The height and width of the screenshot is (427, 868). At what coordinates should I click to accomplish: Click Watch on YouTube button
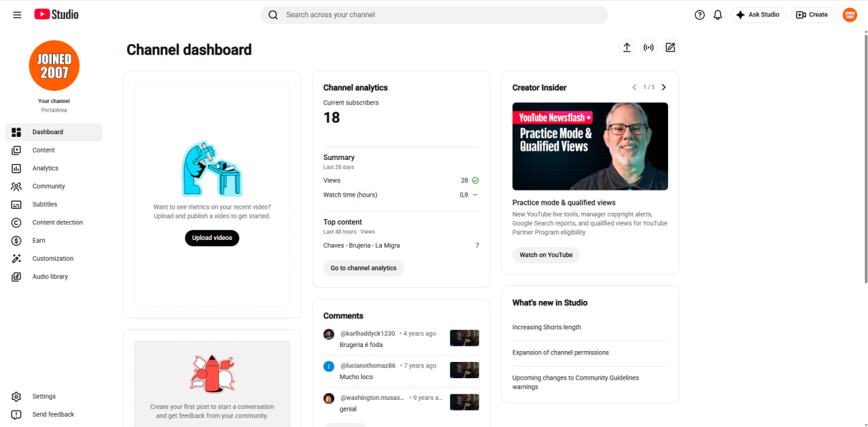tap(546, 256)
